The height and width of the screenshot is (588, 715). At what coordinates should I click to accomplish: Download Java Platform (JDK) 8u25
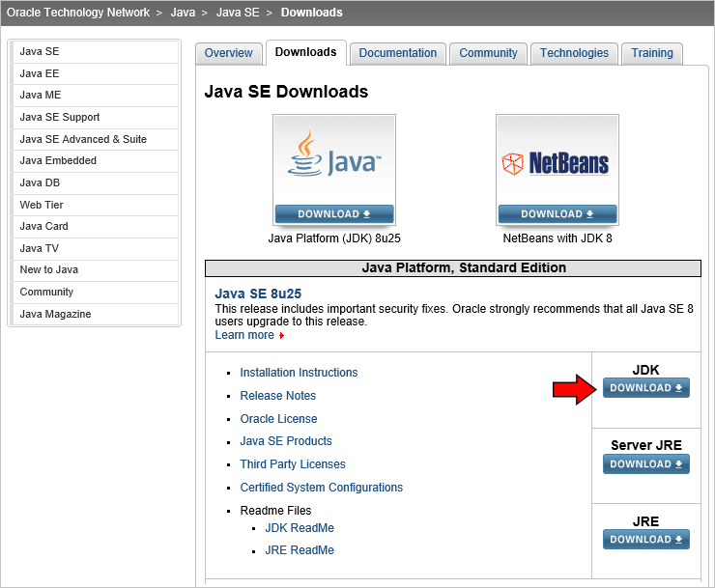tap(333, 213)
